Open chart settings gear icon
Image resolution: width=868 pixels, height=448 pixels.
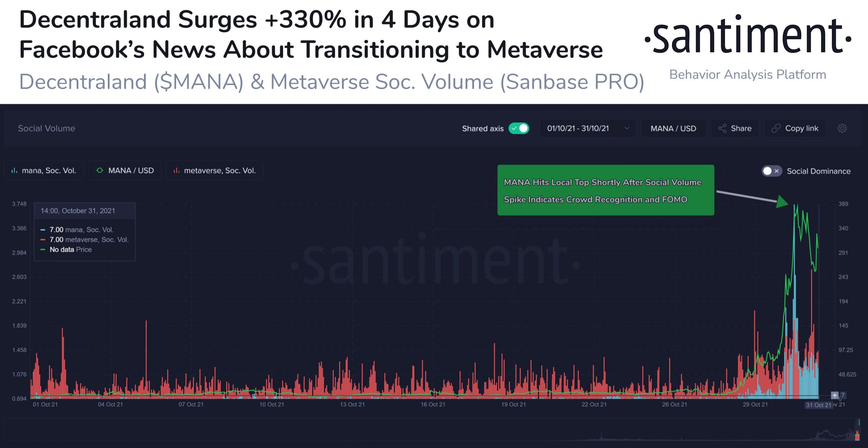tap(842, 128)
